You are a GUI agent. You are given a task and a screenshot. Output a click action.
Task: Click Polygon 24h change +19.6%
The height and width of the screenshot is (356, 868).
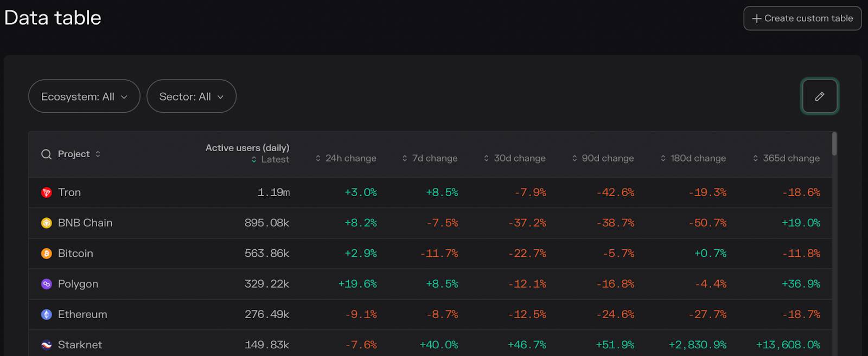pyautogui.click(x=358, y=284)
